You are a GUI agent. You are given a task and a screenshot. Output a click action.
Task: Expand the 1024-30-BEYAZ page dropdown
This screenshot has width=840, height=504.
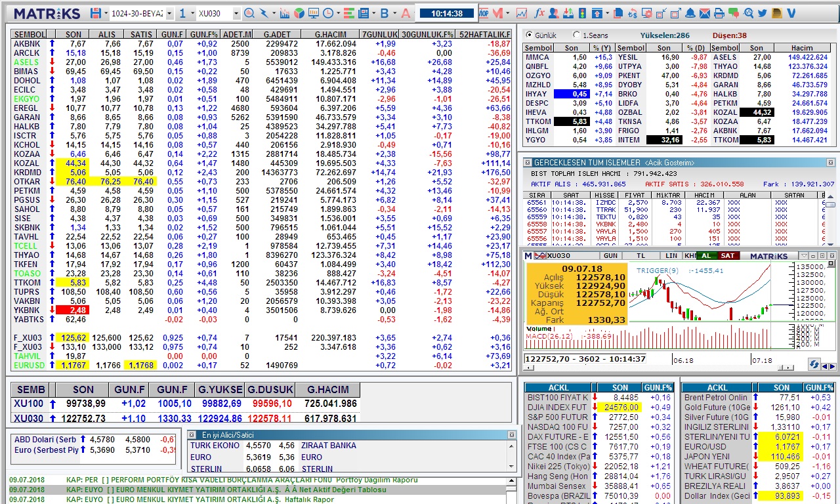click(169, 14)
